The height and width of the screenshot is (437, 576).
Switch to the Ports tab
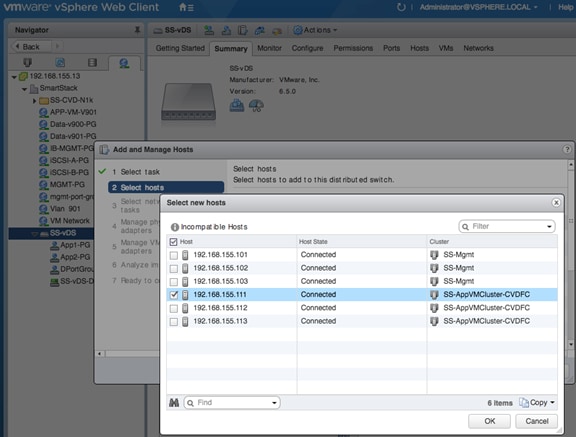391,48
